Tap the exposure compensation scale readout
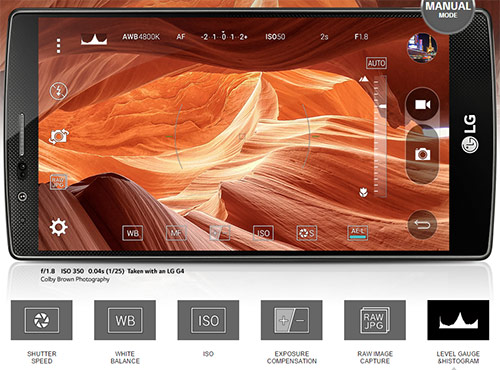This screenshot has height=370, width=500. [224, 36]
